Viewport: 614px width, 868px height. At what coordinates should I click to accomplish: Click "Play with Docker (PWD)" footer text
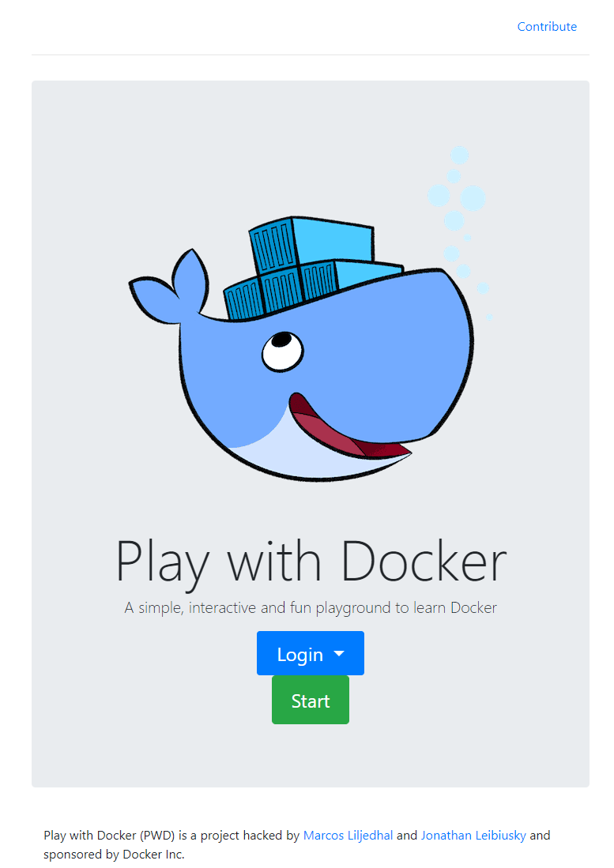click(x=111, y=835)
